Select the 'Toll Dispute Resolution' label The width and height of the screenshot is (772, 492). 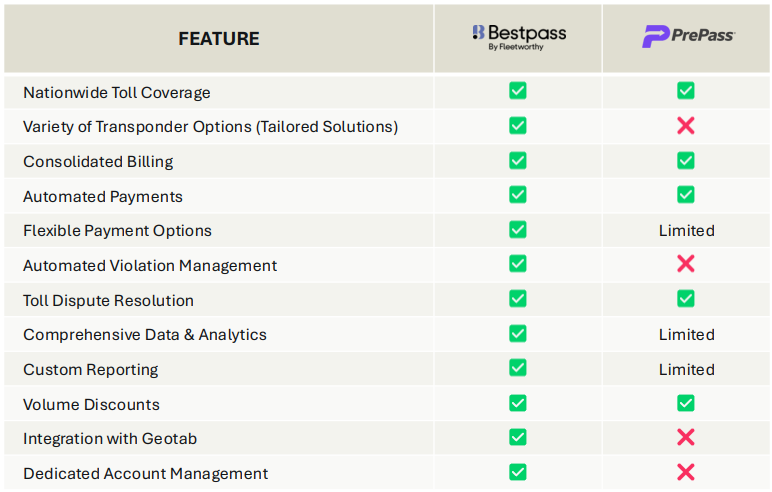coord(108,300)
